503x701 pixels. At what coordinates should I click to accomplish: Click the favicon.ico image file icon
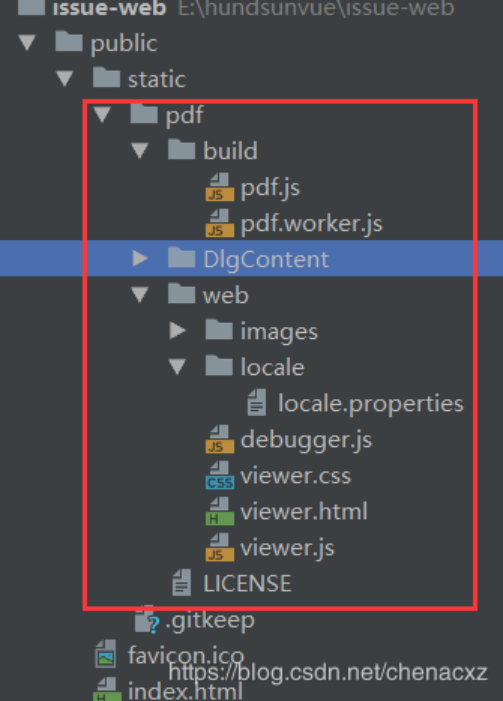(x=106, y=655)
